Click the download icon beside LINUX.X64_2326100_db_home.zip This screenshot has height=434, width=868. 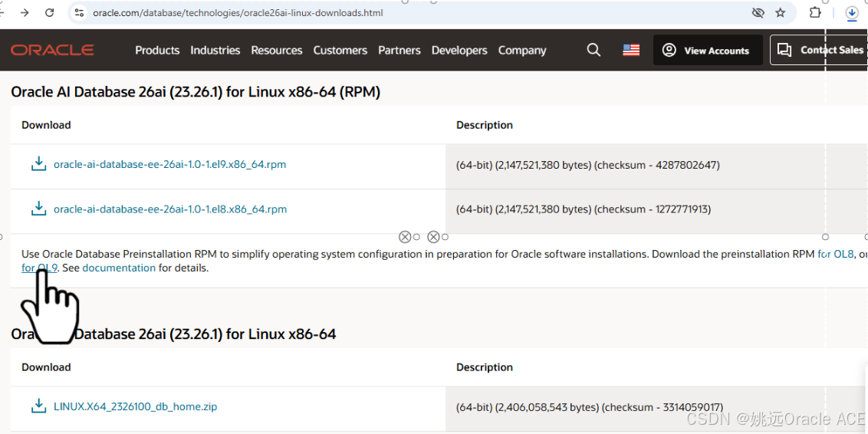(38, 406)
